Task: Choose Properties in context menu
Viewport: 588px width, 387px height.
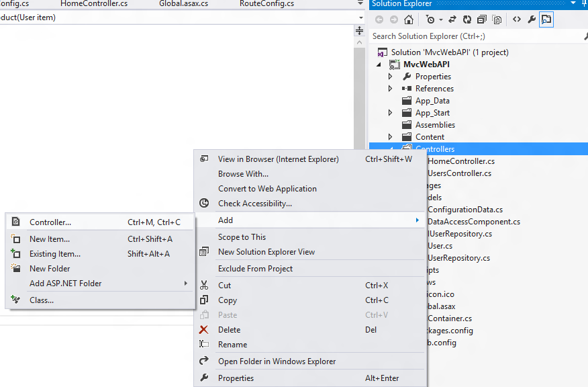Action: (x=310, y=378)
